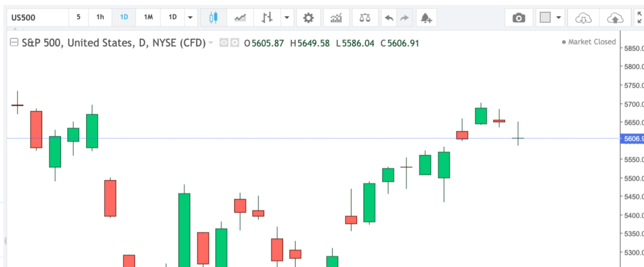
Task: Open chart settings gear in toolbar
Action: tap(308, 18)
